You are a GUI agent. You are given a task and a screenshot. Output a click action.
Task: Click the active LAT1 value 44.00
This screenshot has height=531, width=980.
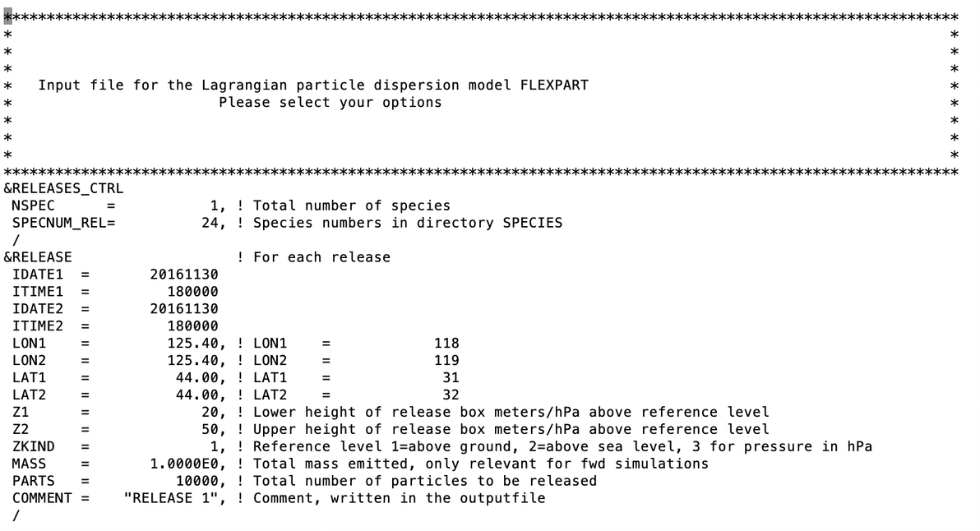click(196, 377)
